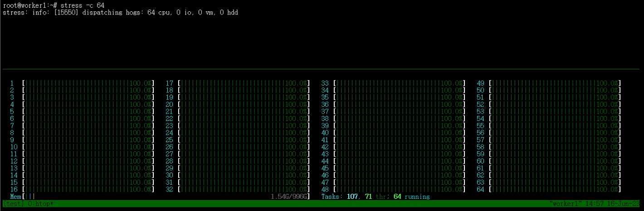Click the 16-Jun-23 date in status bar

(623, 204)
